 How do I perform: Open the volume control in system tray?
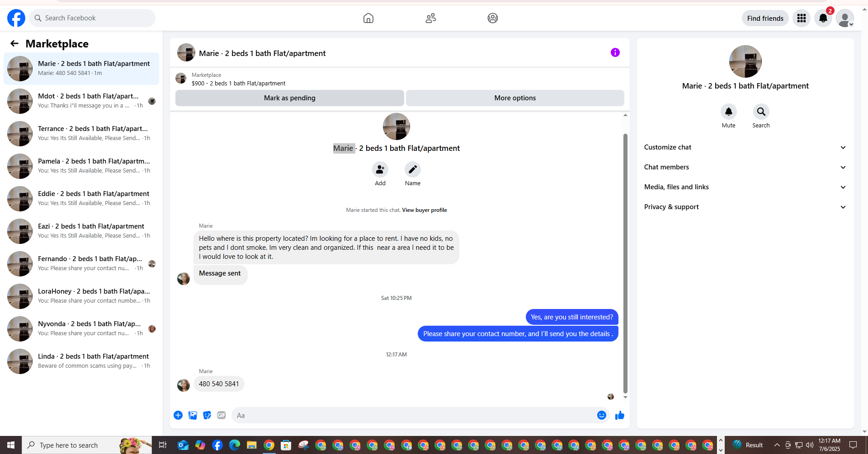(x=810, y=445)
